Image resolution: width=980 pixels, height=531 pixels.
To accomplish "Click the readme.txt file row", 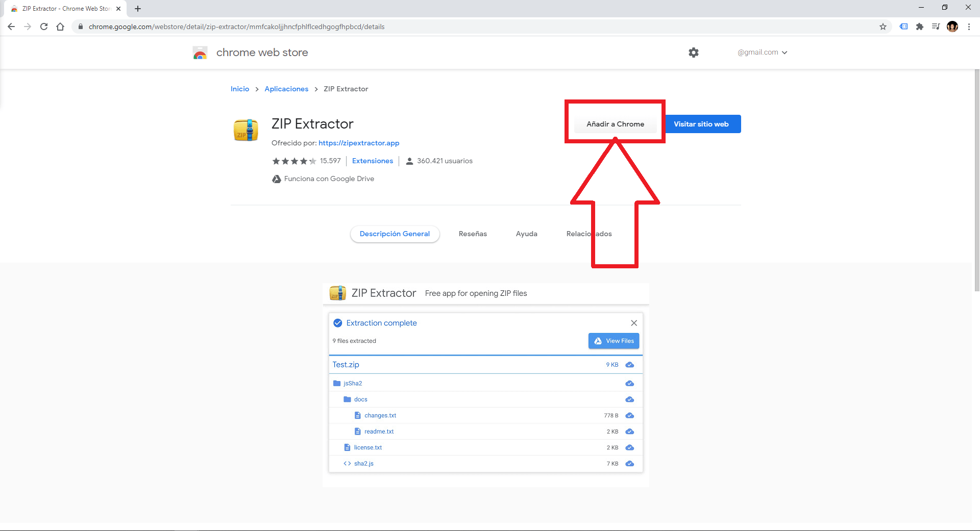I will tap(486, 432).
